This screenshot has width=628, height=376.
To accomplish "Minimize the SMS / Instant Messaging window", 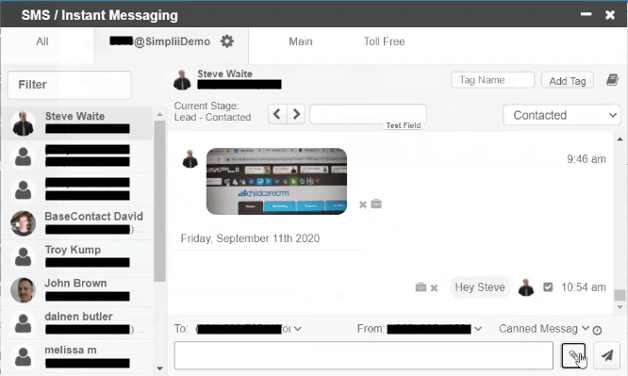I will (x=586, y=14).
